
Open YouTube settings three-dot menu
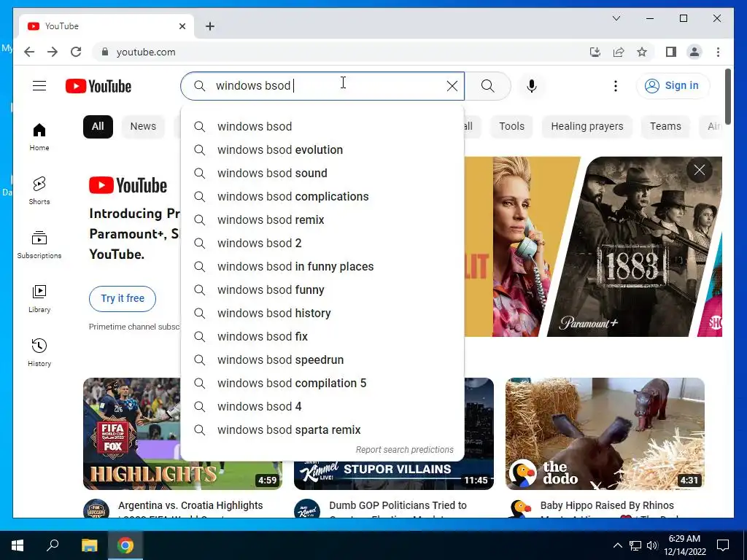point(616,86)
